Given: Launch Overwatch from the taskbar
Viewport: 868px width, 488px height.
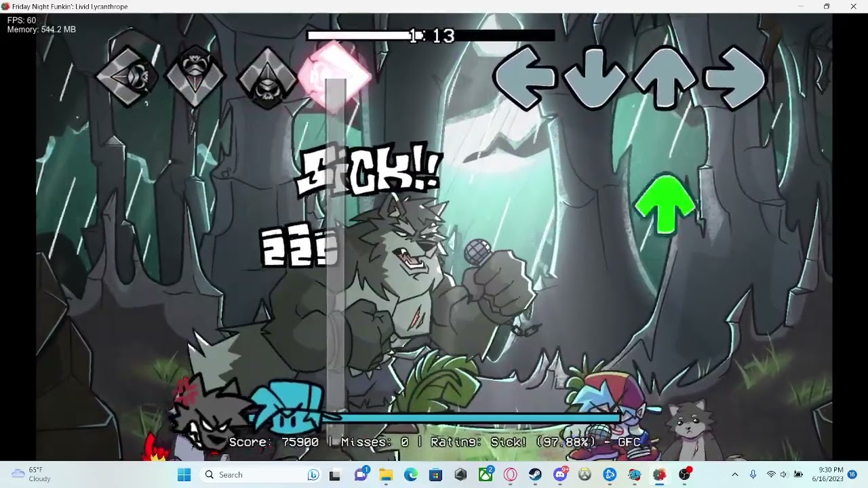Looking at the screenshot, I should (585, 474).
